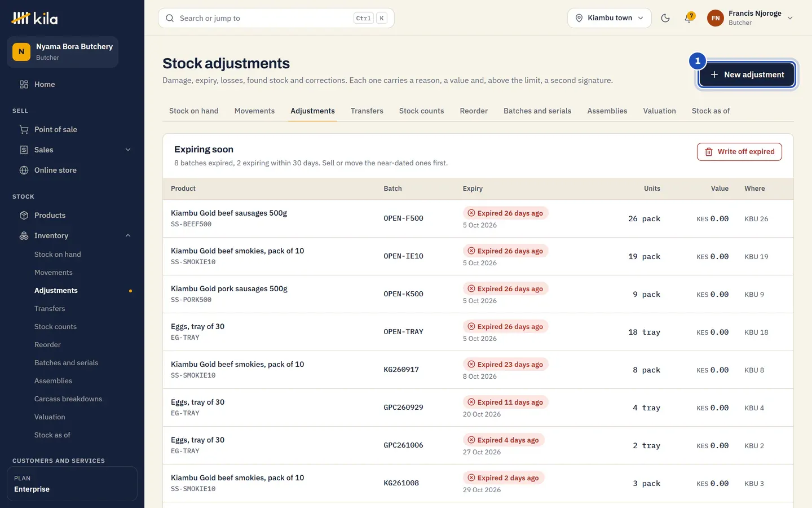Screen dimensions: 812x508
Task: Click the Enterprise plan card
Action: coord(72,484)
